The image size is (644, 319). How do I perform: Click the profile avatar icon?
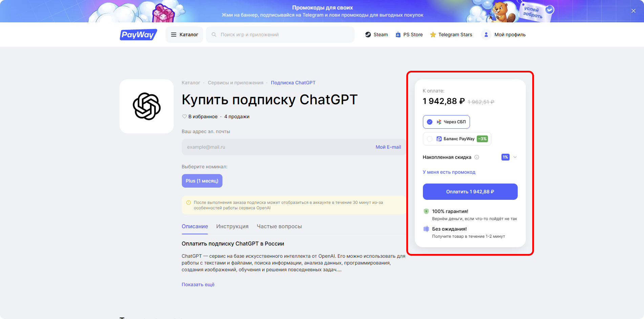[486, 35]
